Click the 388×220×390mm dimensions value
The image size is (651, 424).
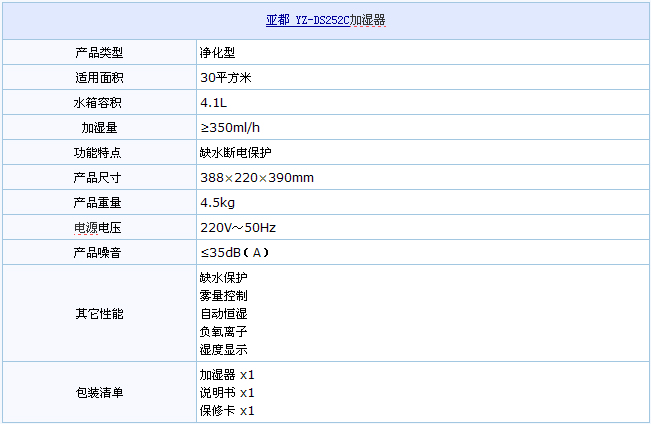(257, 177)
